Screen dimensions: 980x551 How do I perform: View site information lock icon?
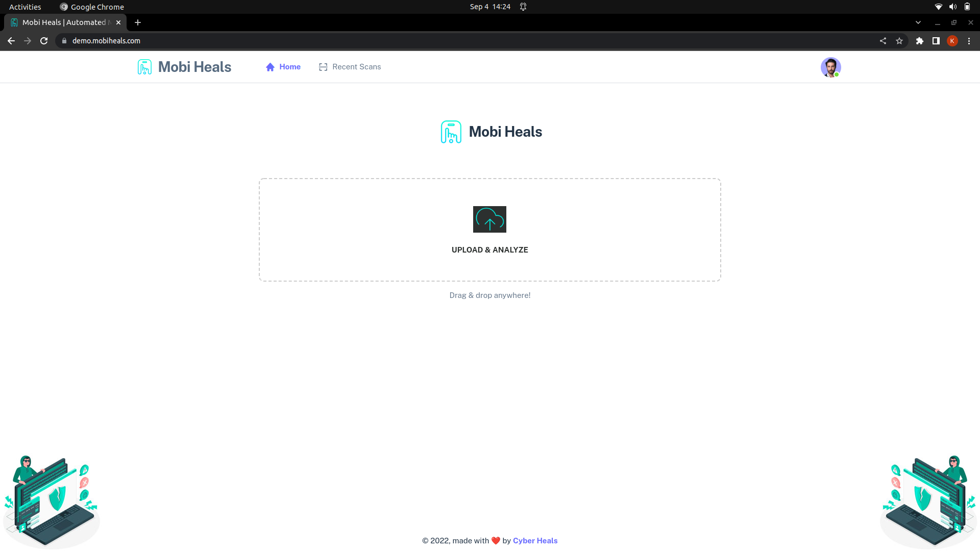pyautogui.click(x=64, y=41)
